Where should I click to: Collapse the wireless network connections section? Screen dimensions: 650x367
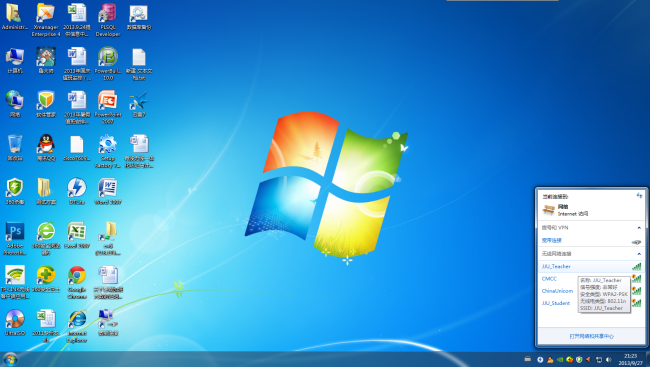(x=639, y=253)
